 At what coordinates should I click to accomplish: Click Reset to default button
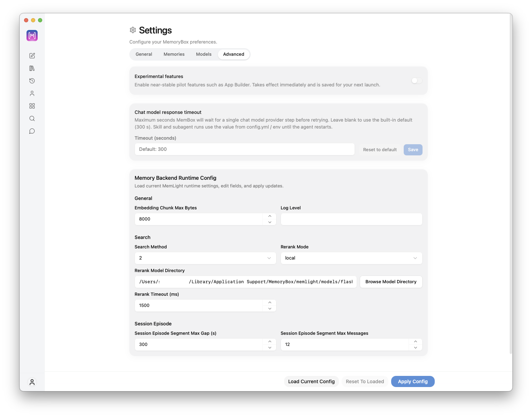click(380, 150)
